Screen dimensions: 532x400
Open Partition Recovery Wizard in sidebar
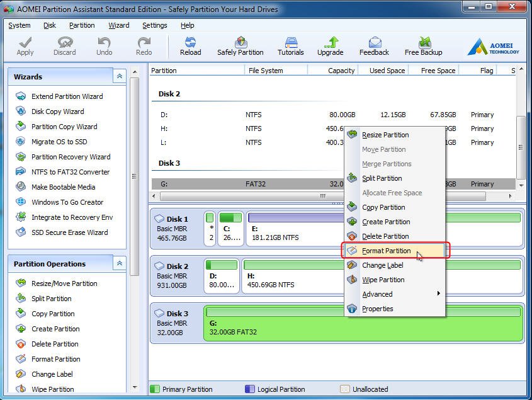pyautogui.click(x=63, y=157)
